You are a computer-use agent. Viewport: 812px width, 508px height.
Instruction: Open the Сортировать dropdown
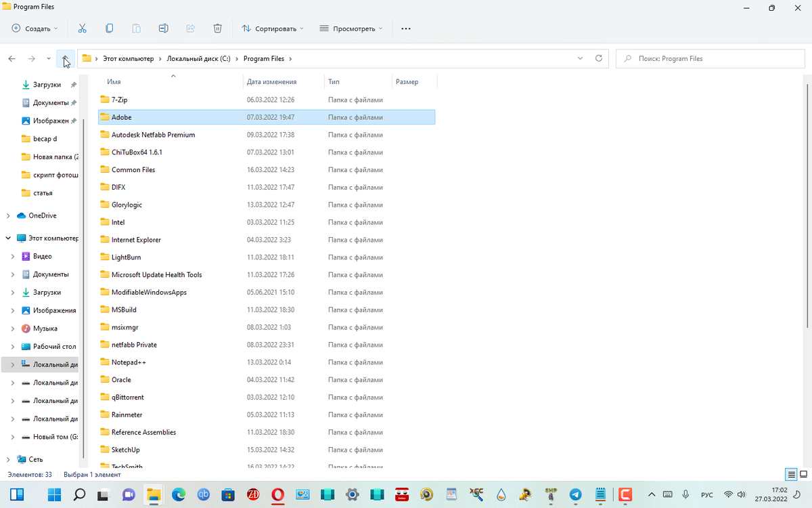(273, 28)
